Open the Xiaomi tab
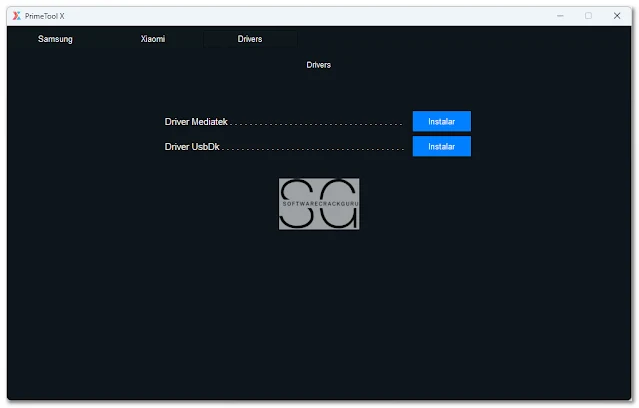The height and width of the screenshot is (408, 639). (153, 39)
